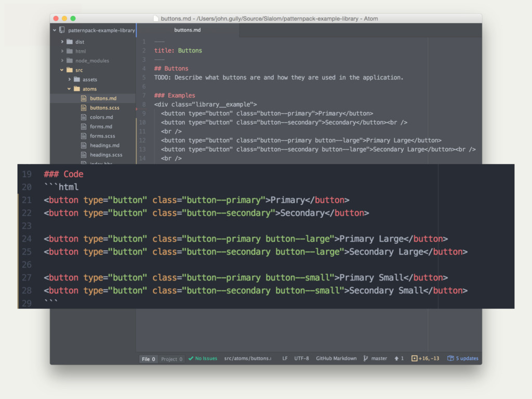
Task: Expand the html folder chevron
Action: (62, 51)
